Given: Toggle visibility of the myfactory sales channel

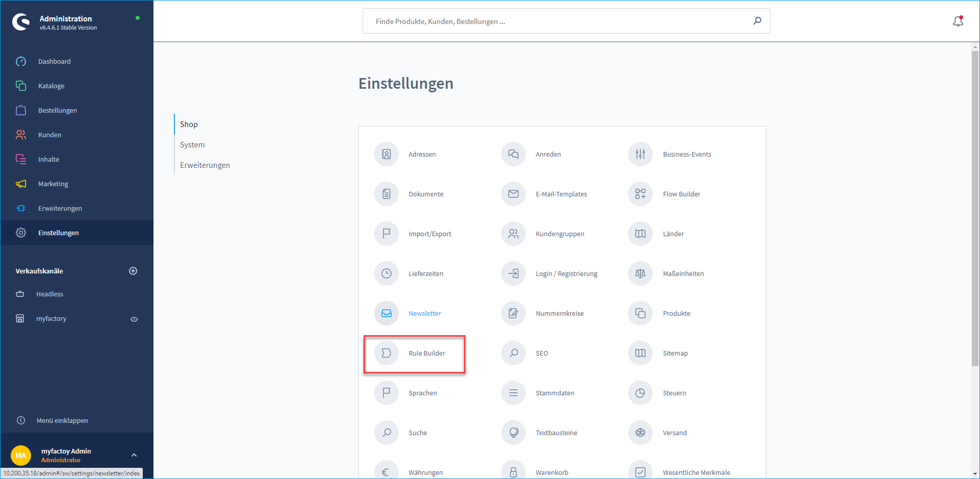Looking at the screenshot, I should click(x=134, y=319).
